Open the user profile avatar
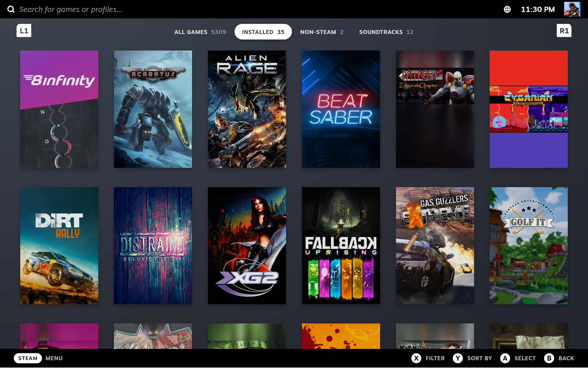 coord(572,9)
